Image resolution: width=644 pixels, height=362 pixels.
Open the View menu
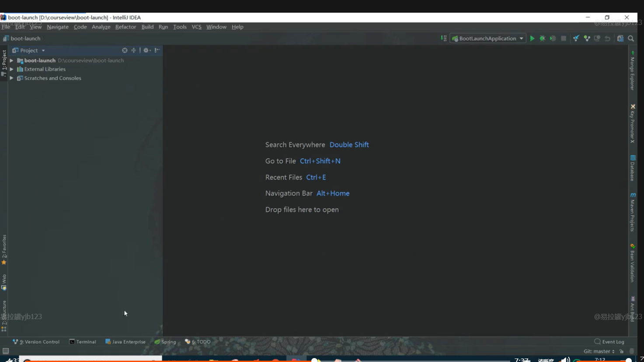coord(36,27)
